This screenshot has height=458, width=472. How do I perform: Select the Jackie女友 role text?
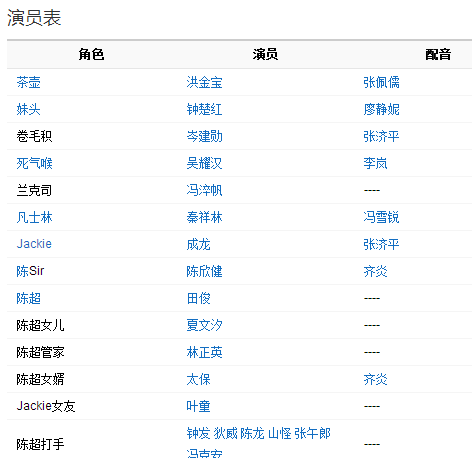click(46, 406)
